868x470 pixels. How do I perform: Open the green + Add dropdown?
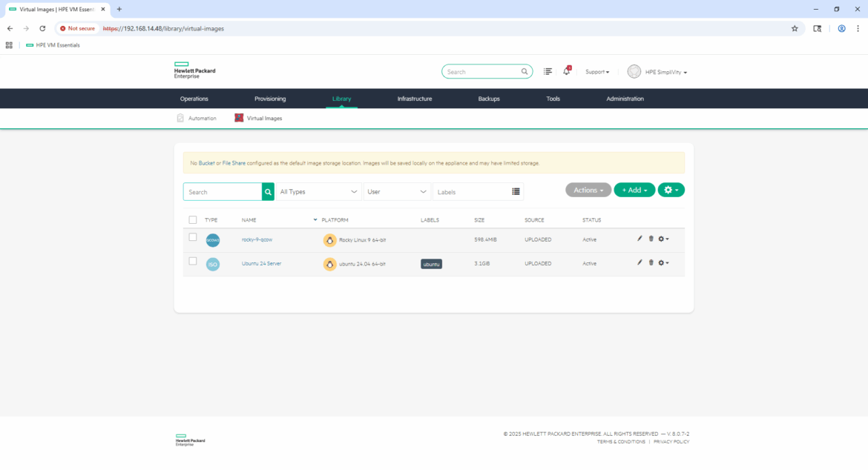click(634, 191)
